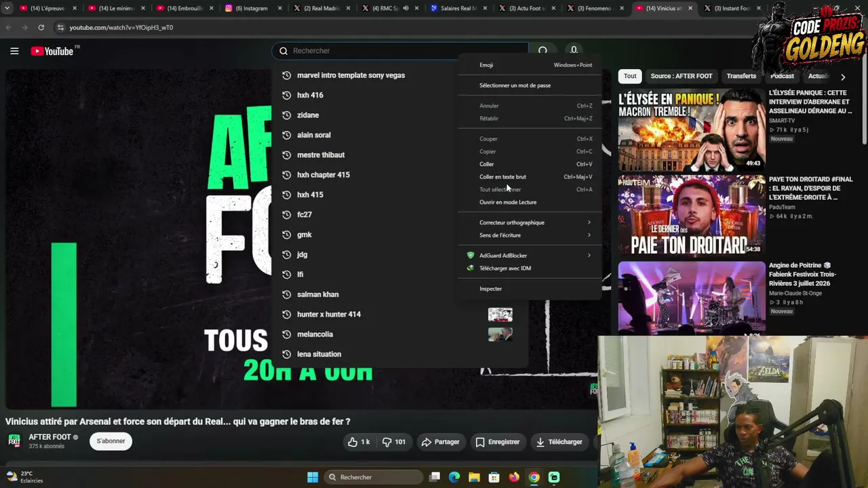Click the browser address bar URL
868x488 pixels.
121,28
